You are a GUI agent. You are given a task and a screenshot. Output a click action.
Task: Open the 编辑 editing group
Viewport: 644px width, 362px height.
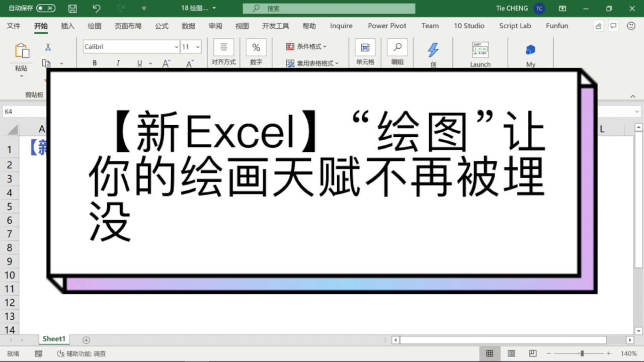(397, 53)
